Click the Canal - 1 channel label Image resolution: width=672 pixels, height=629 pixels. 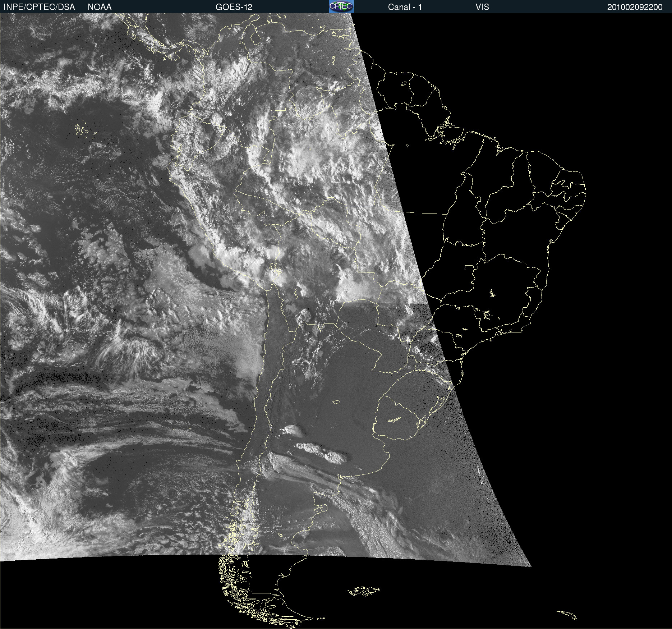click(405, 7)
